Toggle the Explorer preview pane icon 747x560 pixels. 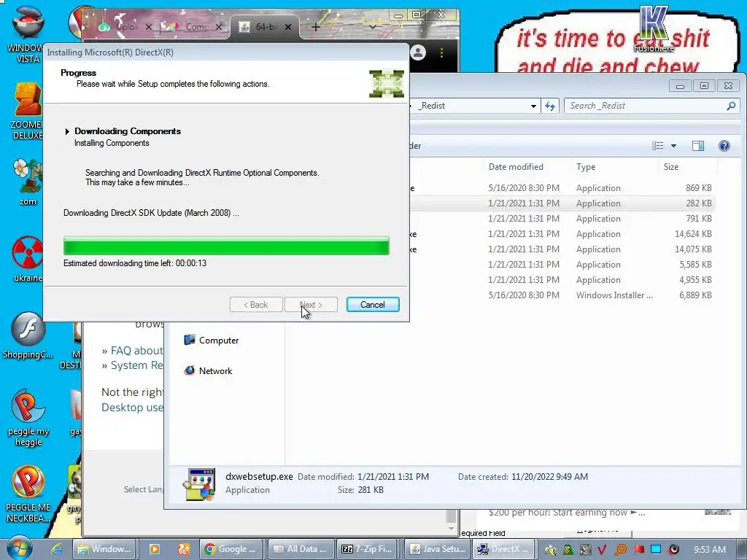coord(698,146)
